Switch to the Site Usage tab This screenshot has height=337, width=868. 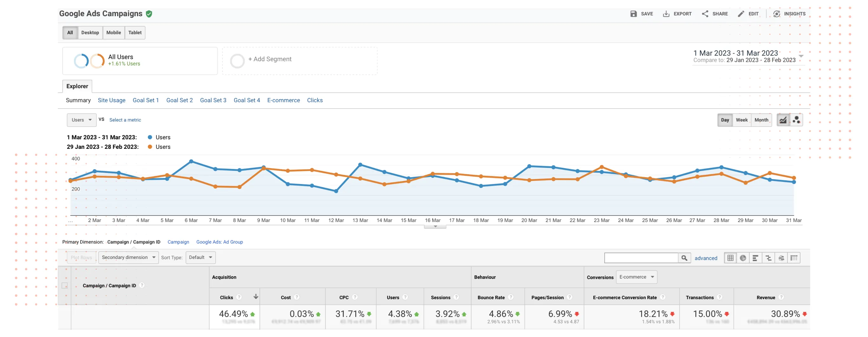pos(112,100)
